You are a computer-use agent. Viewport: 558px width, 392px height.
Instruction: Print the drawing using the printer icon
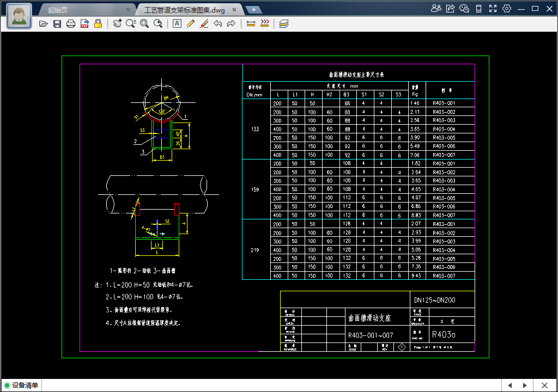pos(71,23)
